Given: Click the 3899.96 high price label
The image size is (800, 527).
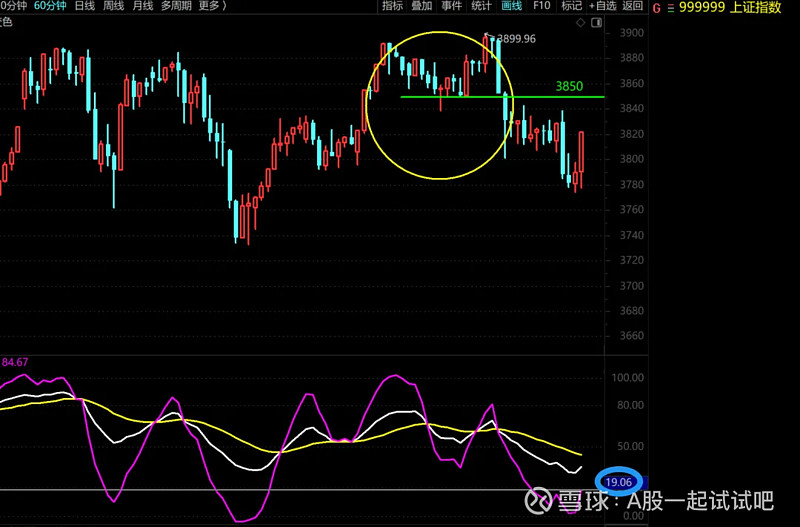Looking at the screenshot, I should pyautogui.click(x=516, y=39).
